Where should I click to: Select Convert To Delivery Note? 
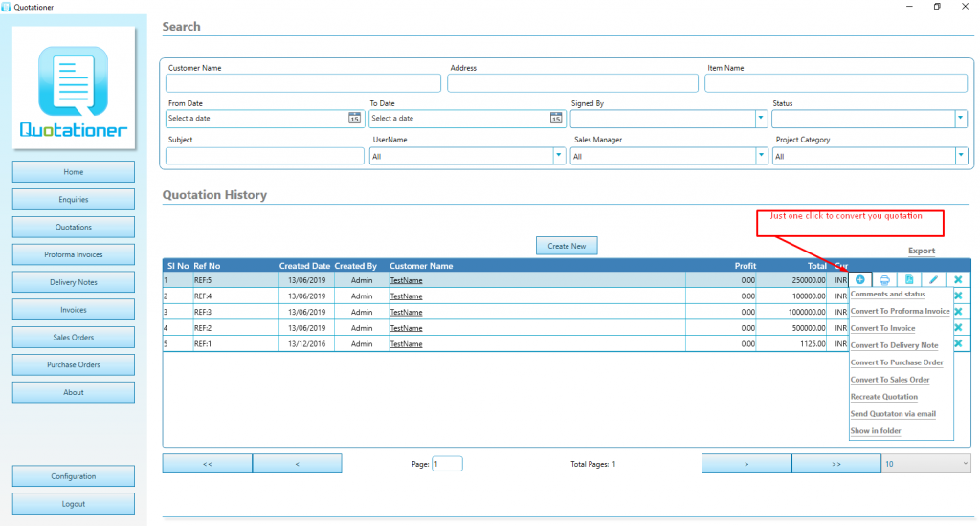[x=895, y=345]
